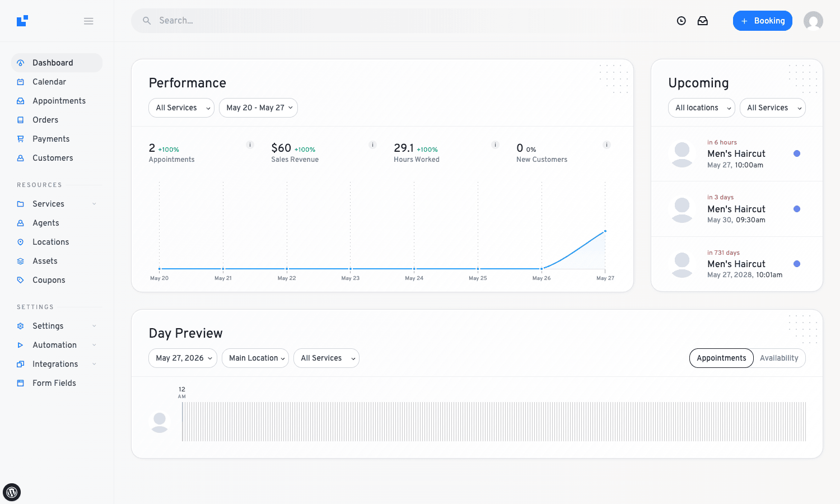Viewport: 840px width, 504px height.
Task: Click the Agents person icon
Action: (x=21, y=223)
